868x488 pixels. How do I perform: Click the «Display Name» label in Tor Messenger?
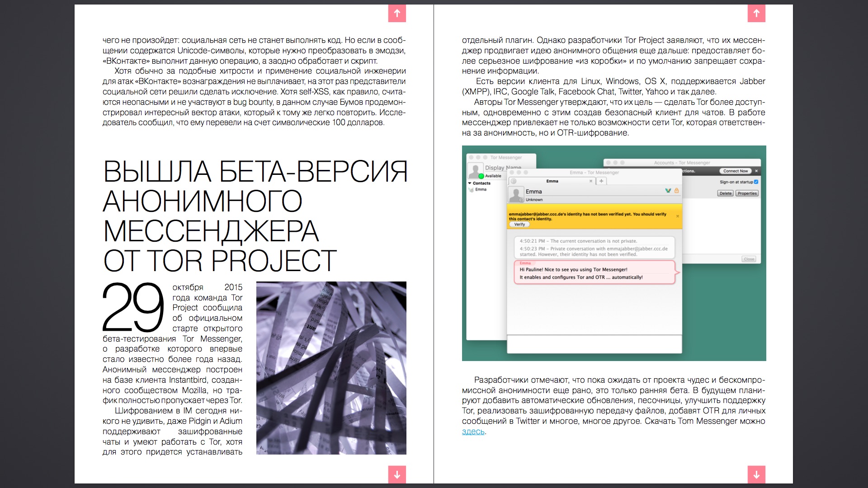click(x=503, y=168)
